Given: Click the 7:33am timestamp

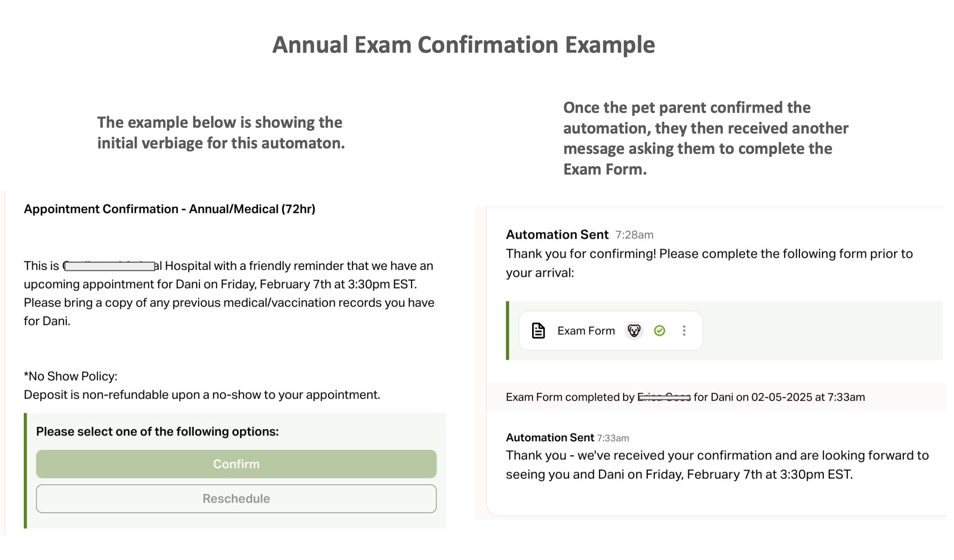Looking at the screenshot, I should pos(613,438).
